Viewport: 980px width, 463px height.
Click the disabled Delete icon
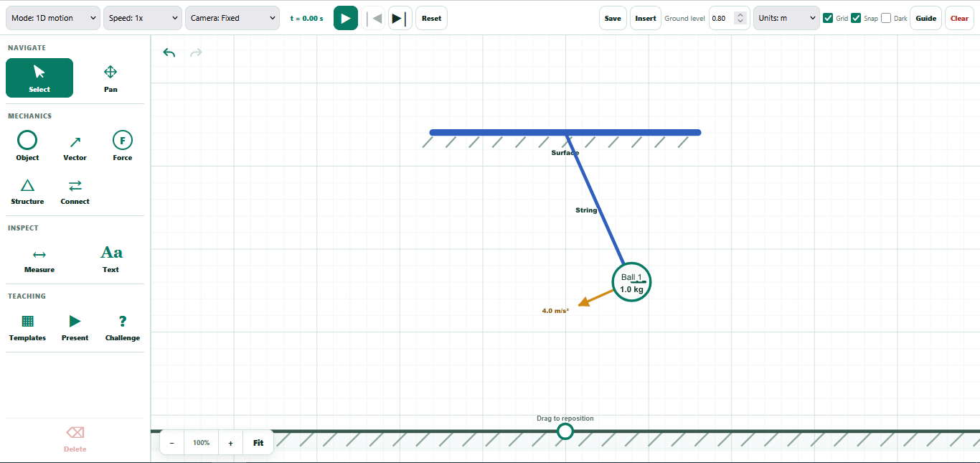[75, 433]
